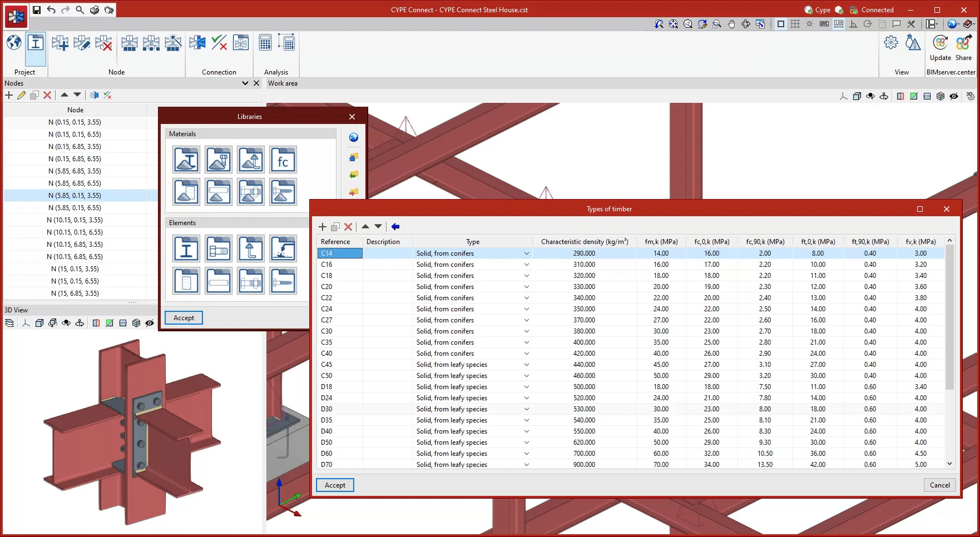
Task: Delete selected timber type with red X
Action: click(348, 227)
